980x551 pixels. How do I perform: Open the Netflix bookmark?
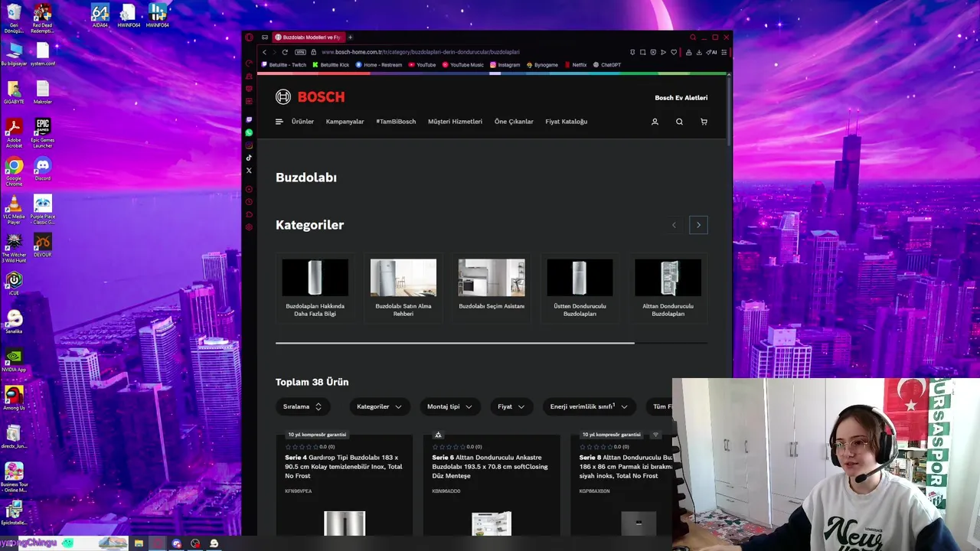click(x=575, y=65)
